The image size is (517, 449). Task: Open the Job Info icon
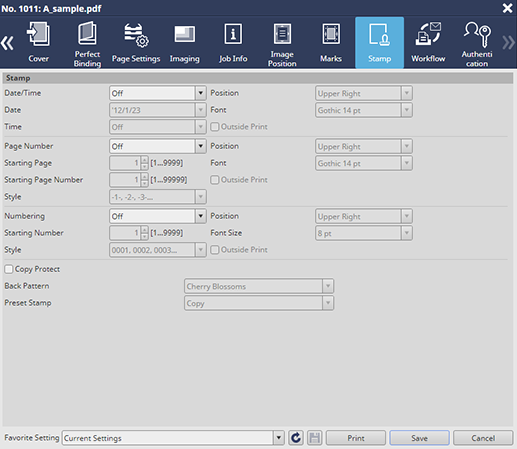(x=233, y=43)
